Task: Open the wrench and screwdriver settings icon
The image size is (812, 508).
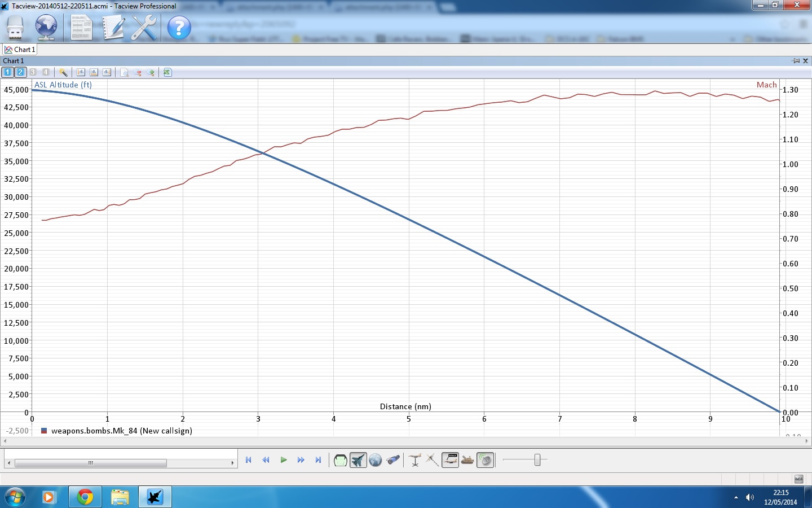Action: coord(144,27)
